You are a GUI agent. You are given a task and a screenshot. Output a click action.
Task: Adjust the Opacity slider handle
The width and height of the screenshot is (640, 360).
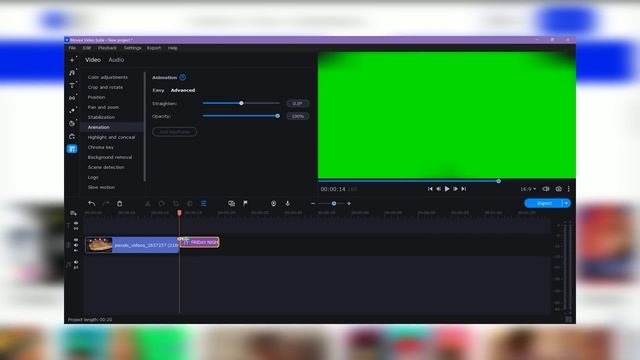(278, 116)
